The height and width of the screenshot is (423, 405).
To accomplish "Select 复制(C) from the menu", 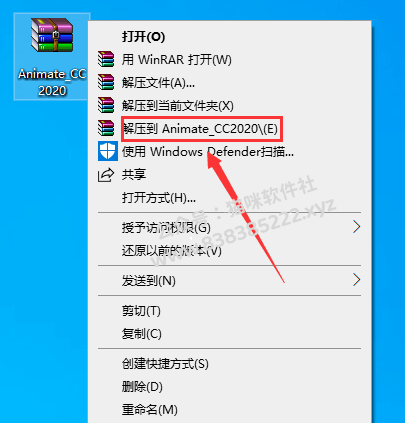I will point(142,334).
